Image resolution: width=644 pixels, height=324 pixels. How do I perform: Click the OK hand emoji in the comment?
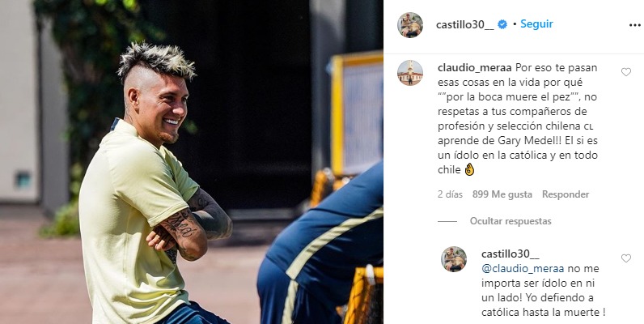click(x=469, y=169)
